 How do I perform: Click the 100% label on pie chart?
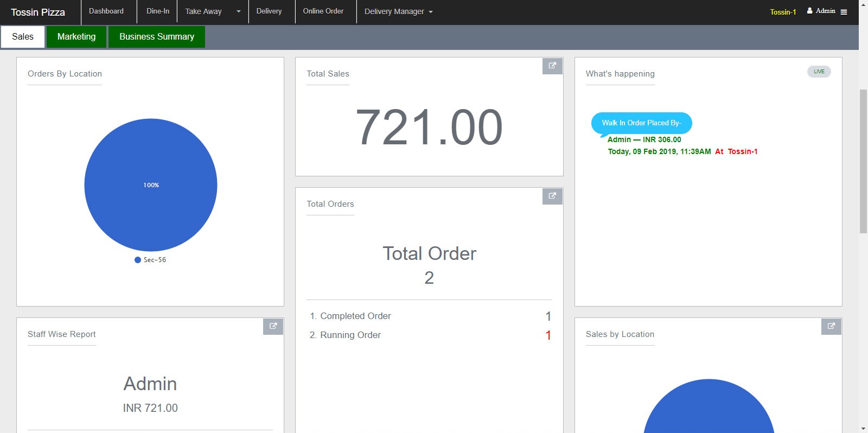(151, 185)
